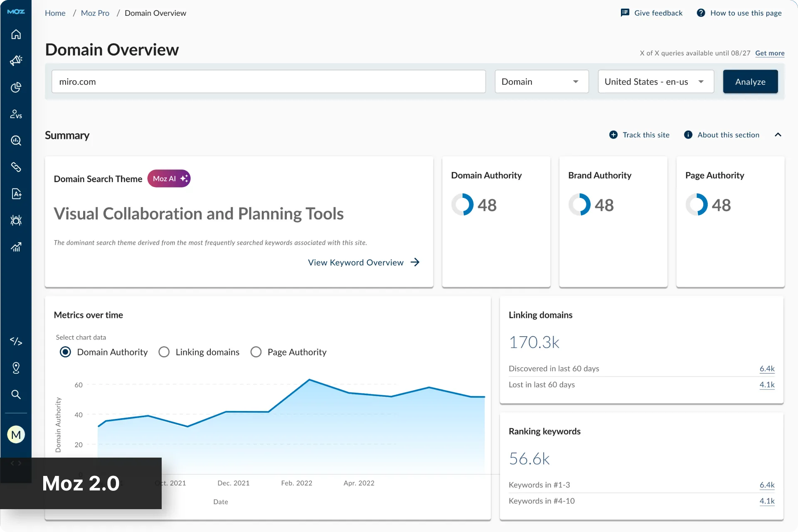This screenshot has width=798, height=532.
Task: Go to Home breadcrumb link
Action: pyautogui.click(x=55, y=13)
